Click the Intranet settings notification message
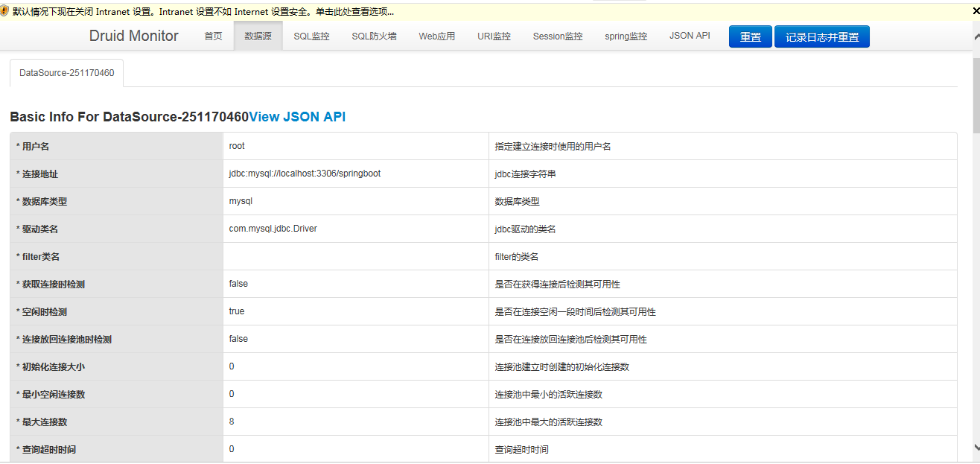This screenshot has width=980, height=464. point(203,11)
